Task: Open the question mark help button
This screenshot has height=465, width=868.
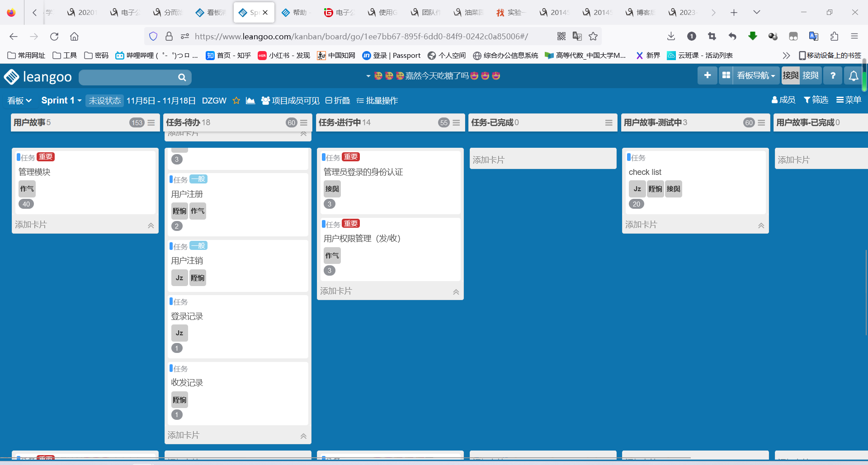Action: pos(833,75)
